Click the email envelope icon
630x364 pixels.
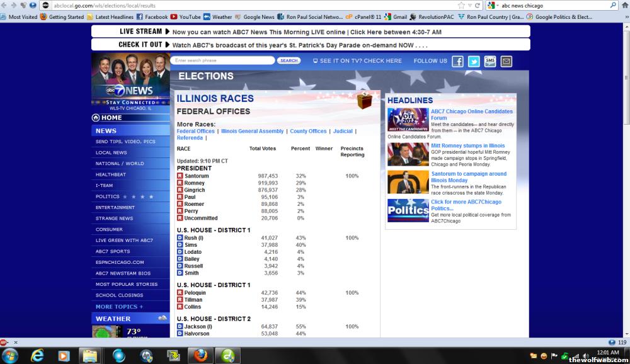[x=506, y=61]
